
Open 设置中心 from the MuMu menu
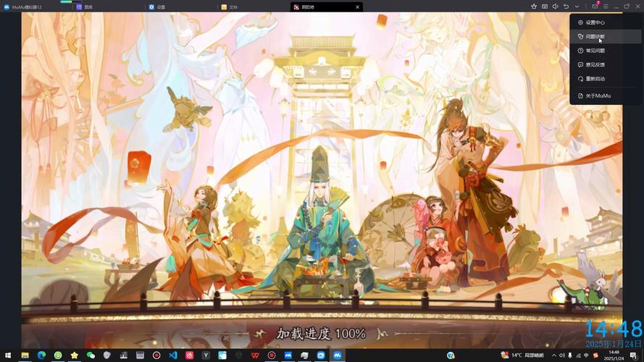pyautogui.click(x=595, y=22)
